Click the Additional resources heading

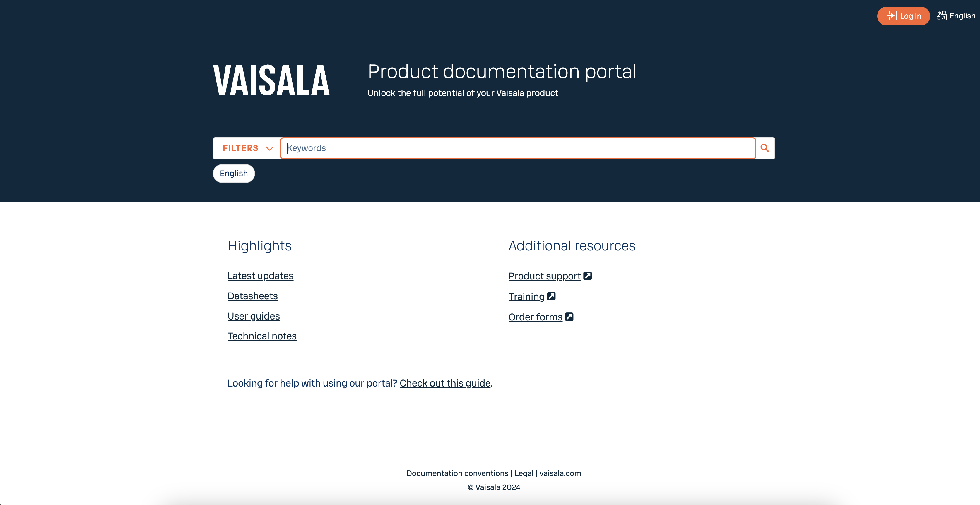572,246
